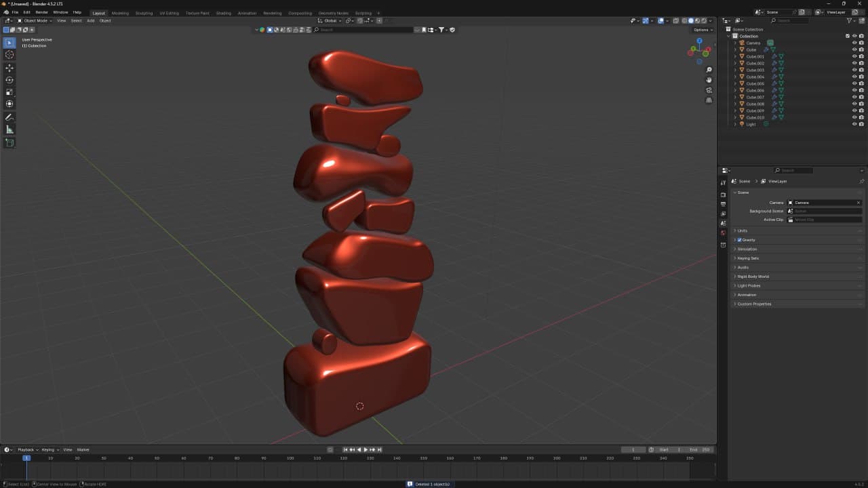Expand the Units panel
This screenshot has width=868, height=488.
click(743, 230)
